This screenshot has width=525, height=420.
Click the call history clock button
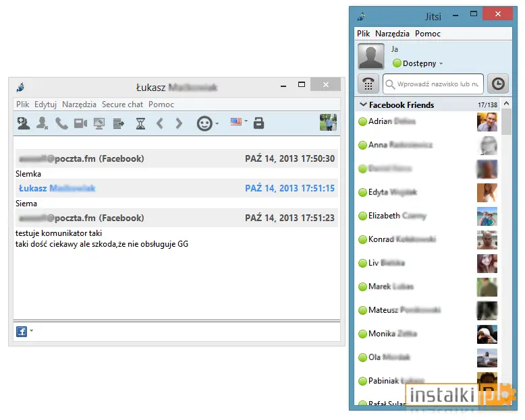[x=498, y=84]
